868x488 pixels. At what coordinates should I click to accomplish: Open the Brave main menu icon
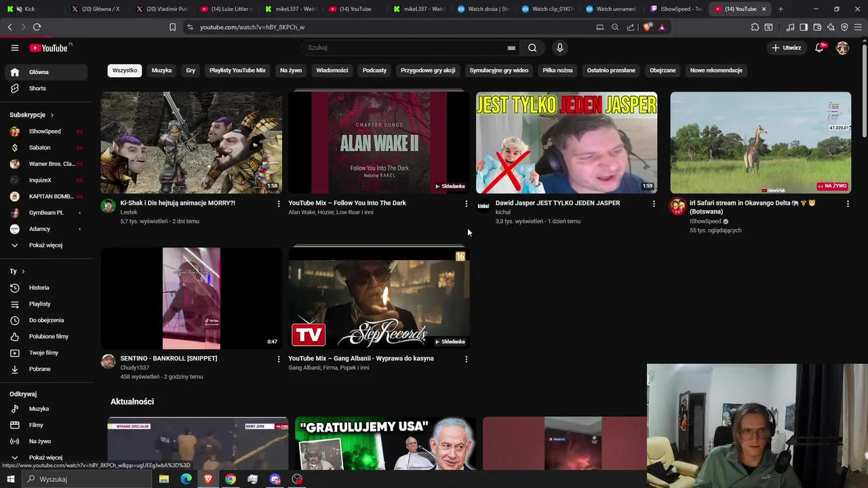[x=858, y=27]
